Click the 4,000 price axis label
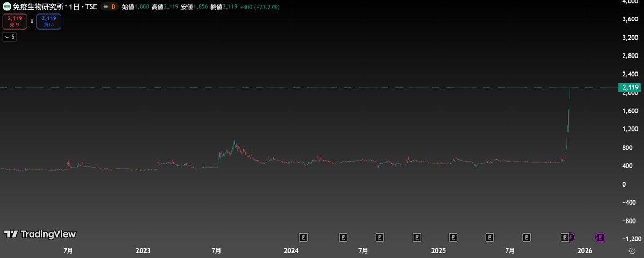The height and width of the screenshot is (258, 644). click(x=630, y=2)
